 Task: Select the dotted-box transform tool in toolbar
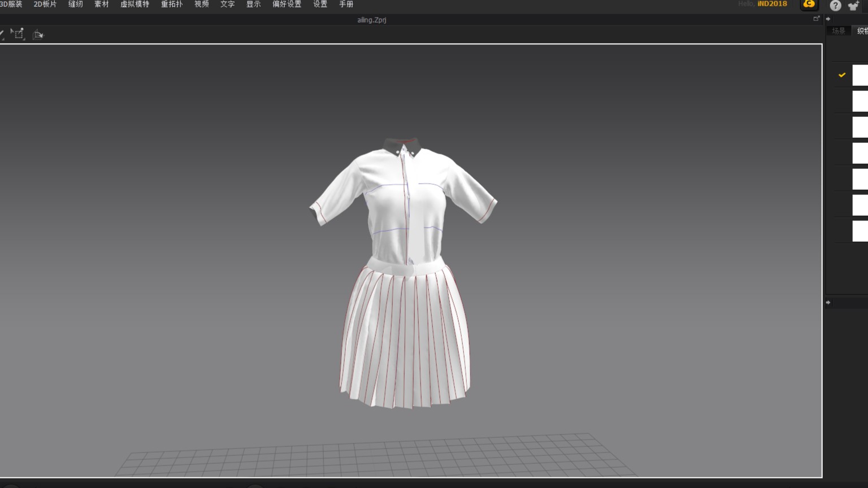18,34
